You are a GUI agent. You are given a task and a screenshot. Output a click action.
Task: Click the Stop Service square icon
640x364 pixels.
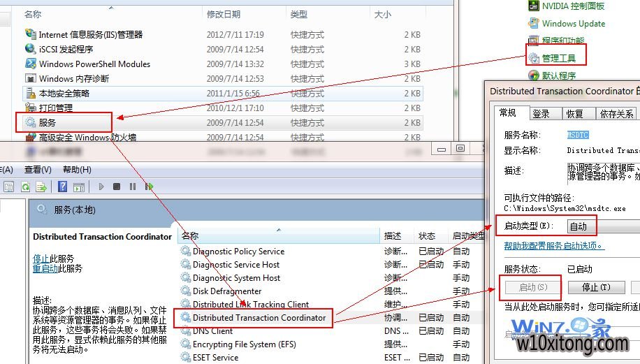coord(116,187)
